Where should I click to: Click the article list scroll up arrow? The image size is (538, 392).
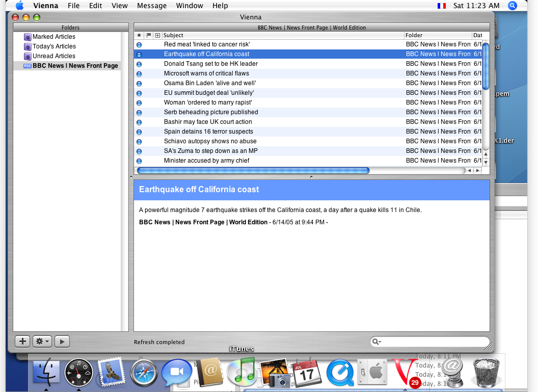pos(486,154)
